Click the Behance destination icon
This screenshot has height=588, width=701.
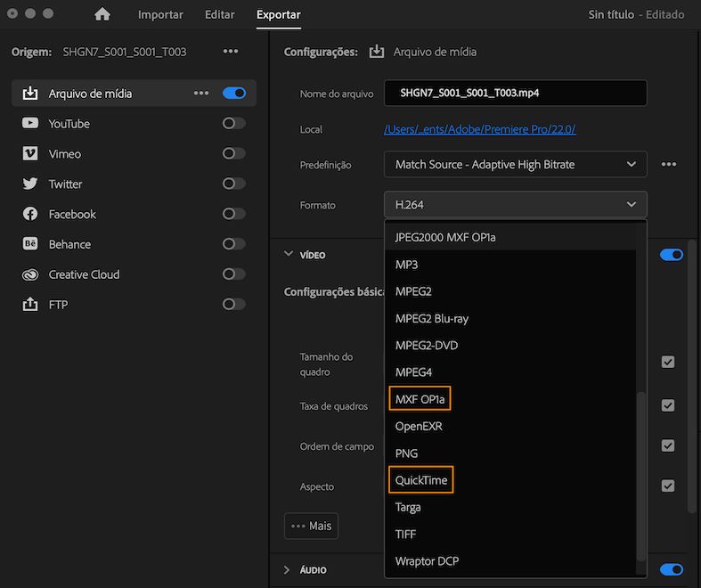tap(30, 244)
